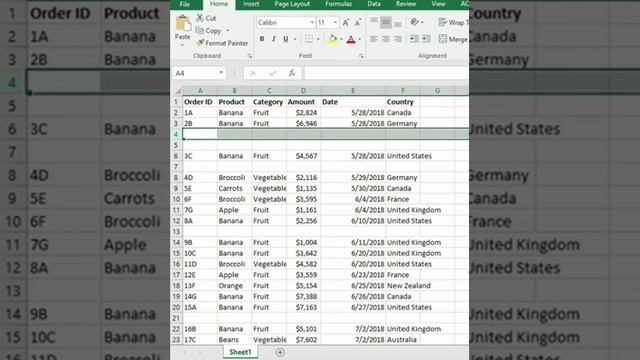Switch to the Review tab

[x=406, y=4]
